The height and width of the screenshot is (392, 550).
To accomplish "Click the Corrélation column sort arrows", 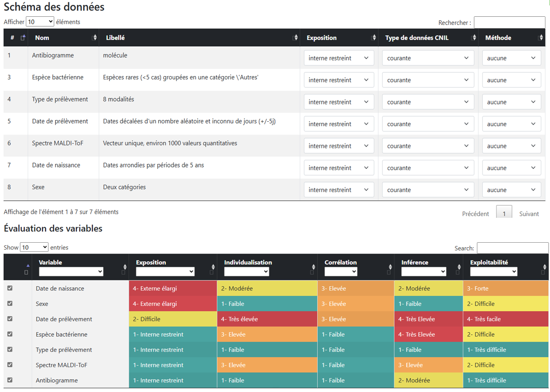I will coord(390,267).
